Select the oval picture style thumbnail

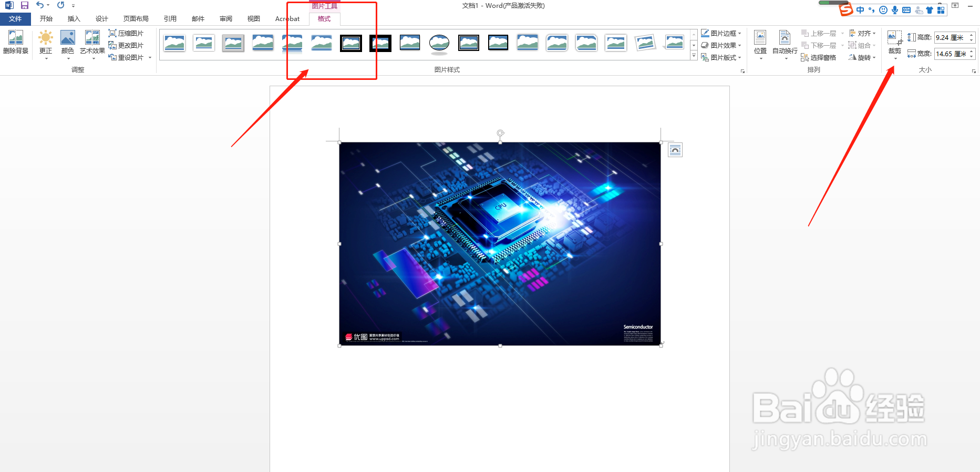pyautogui.click(x=439, y=43)
